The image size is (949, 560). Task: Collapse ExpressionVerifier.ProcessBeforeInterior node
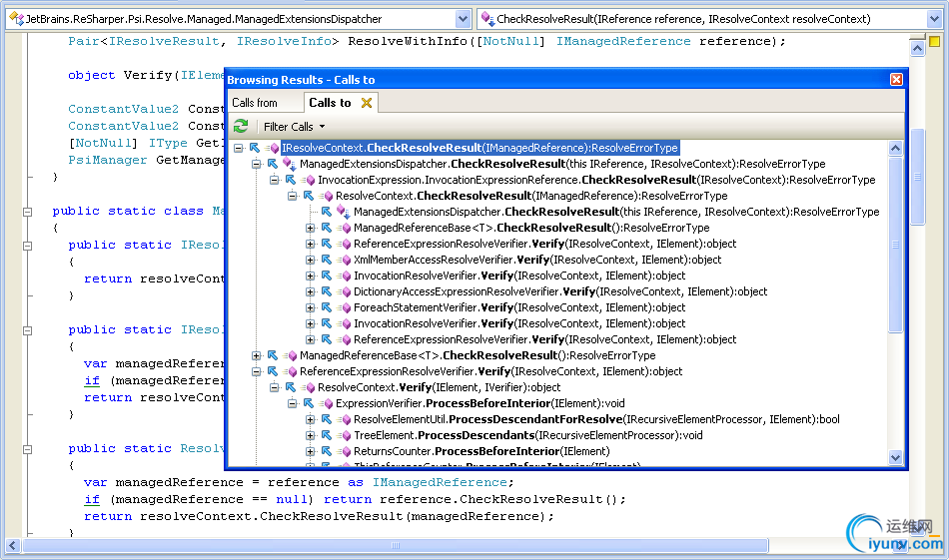click(293, 403)
